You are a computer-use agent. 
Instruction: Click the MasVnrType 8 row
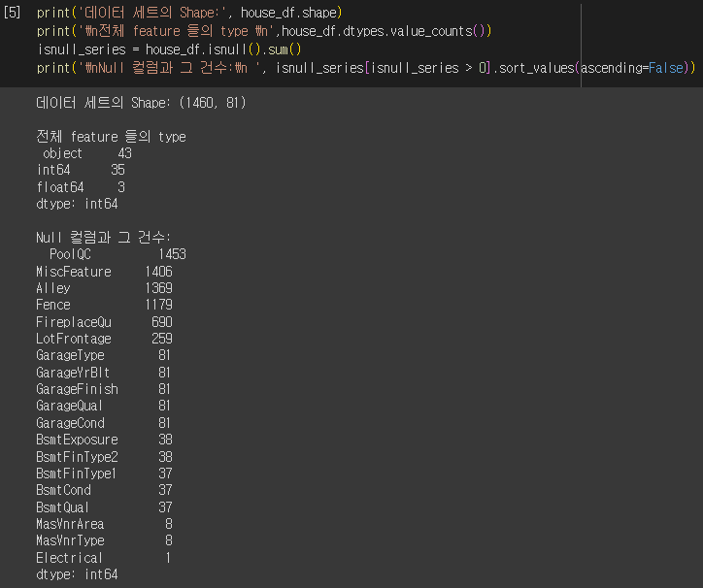105,540
